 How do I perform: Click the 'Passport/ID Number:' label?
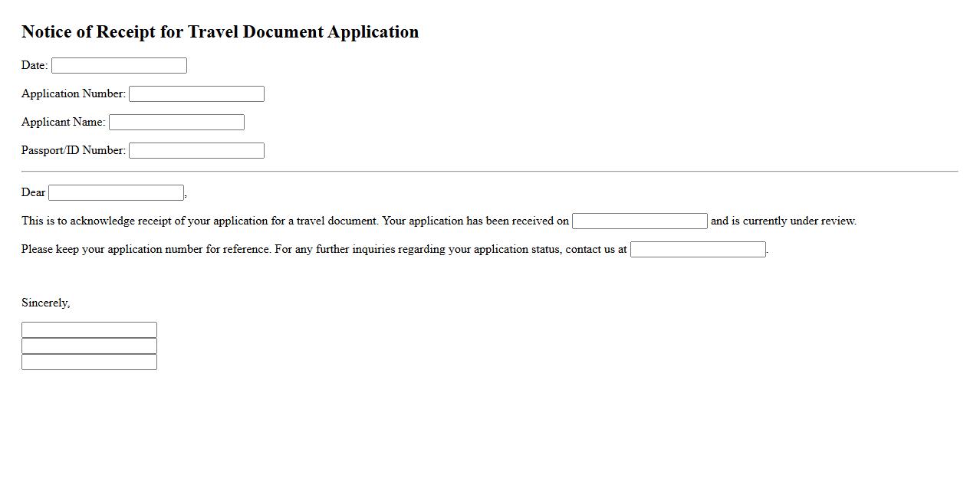[74, 151]
